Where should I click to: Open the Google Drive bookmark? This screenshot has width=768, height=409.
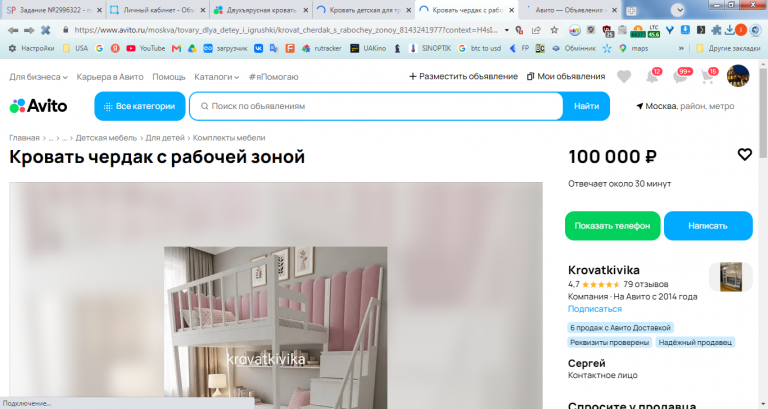pyautogui.click(x=192, y=48)
